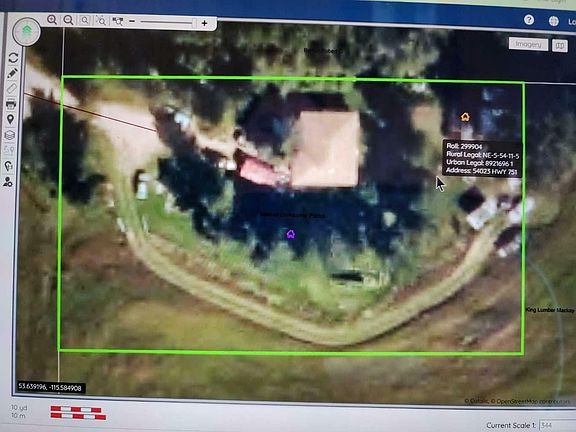Click the zoom in magnifier icon
576x432 pixels.
point(52,19)
